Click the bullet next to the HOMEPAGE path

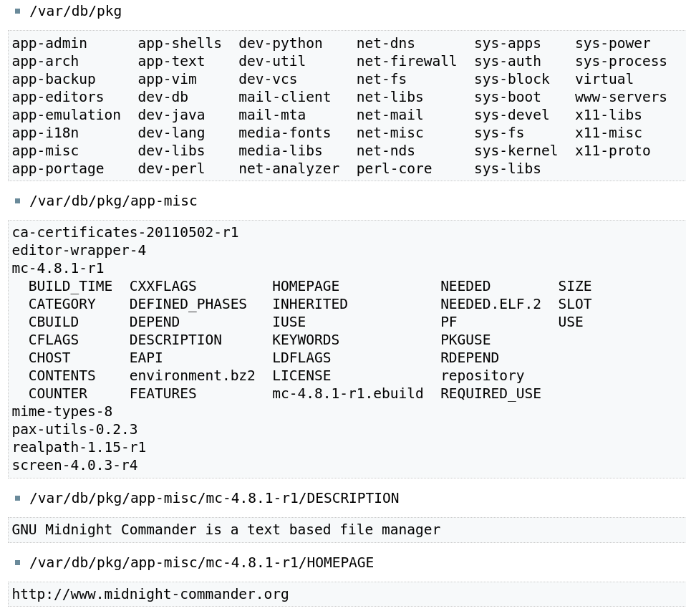(18, 563)
